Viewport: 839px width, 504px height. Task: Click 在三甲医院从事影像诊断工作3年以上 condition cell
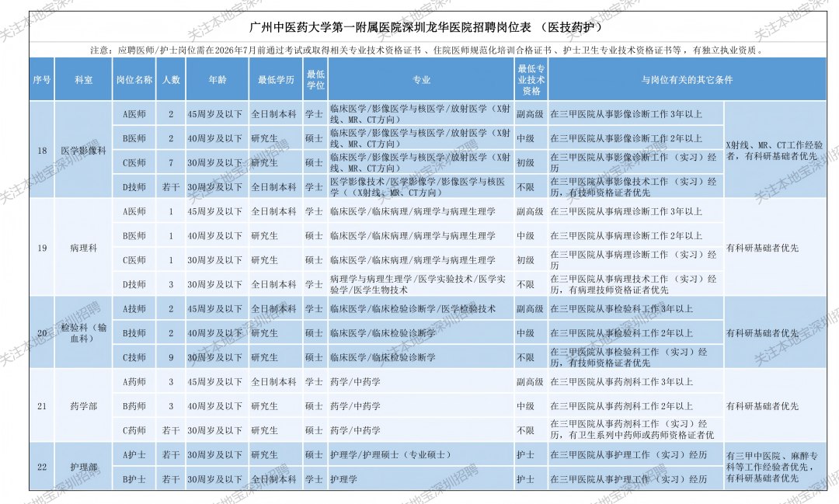point(635,114)
